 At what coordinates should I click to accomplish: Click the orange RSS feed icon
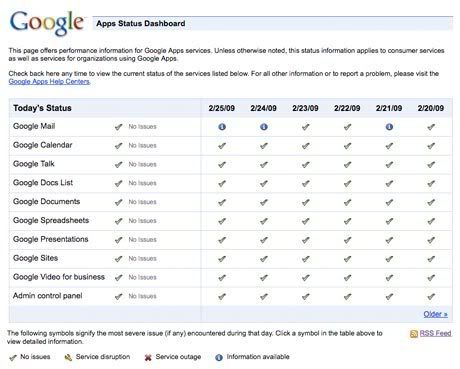pyautogui.click(x=414, y=334)
